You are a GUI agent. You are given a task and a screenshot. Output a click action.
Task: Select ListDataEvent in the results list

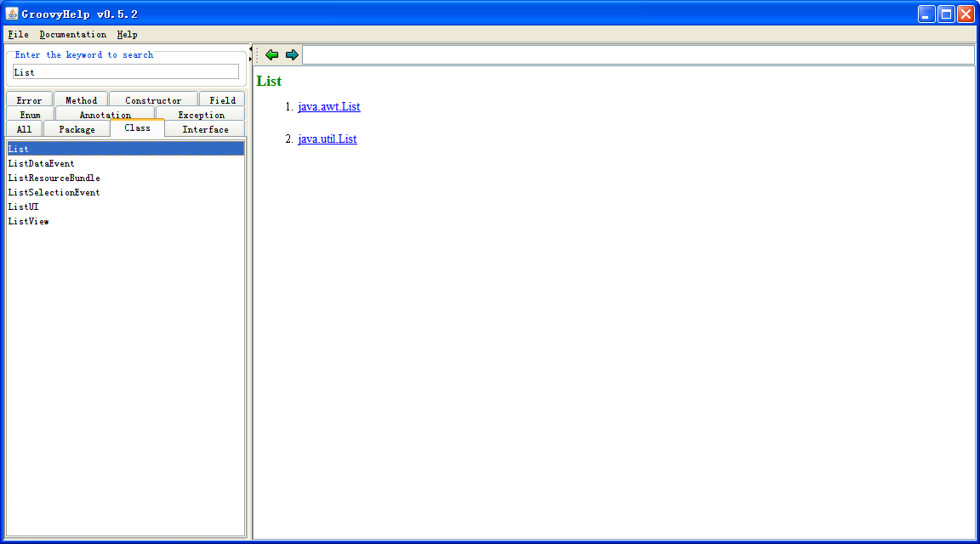click(x=125, y=163)
